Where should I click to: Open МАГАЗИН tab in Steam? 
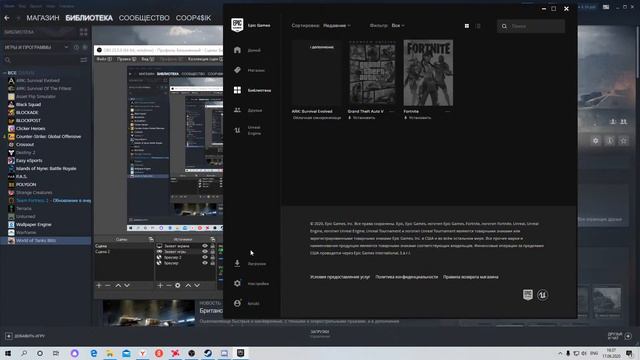pyautogui.click(x=43, y=18)
